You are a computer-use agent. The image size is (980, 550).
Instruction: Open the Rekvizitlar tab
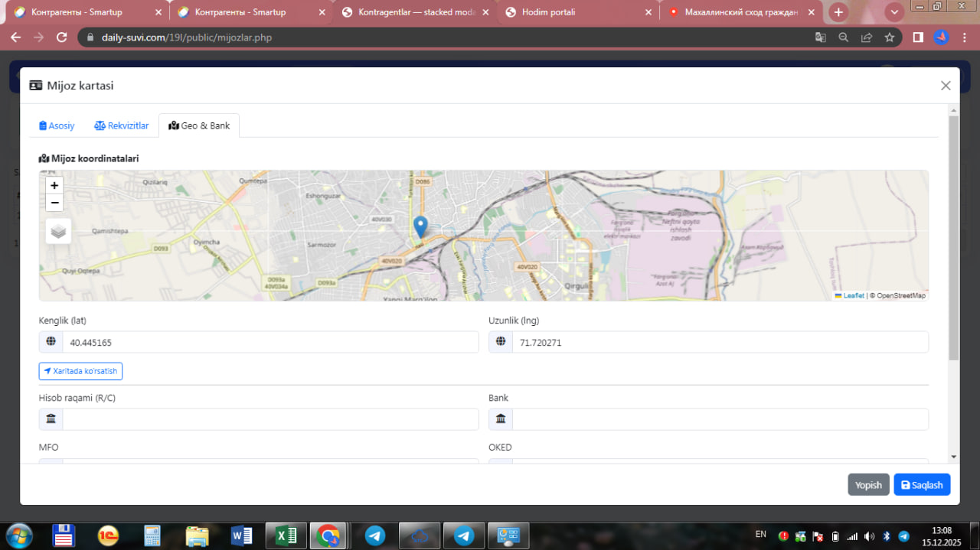pos(122,125)
